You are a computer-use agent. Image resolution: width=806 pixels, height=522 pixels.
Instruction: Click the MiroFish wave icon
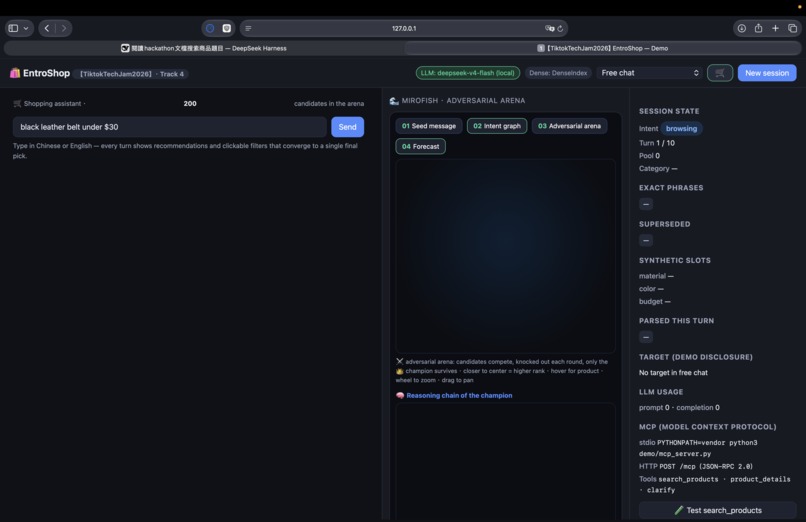(394, 101)
